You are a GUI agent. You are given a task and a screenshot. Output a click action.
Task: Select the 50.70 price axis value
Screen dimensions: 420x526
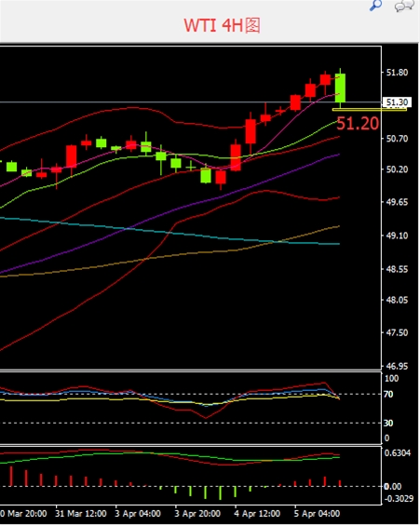coord(397,138)
